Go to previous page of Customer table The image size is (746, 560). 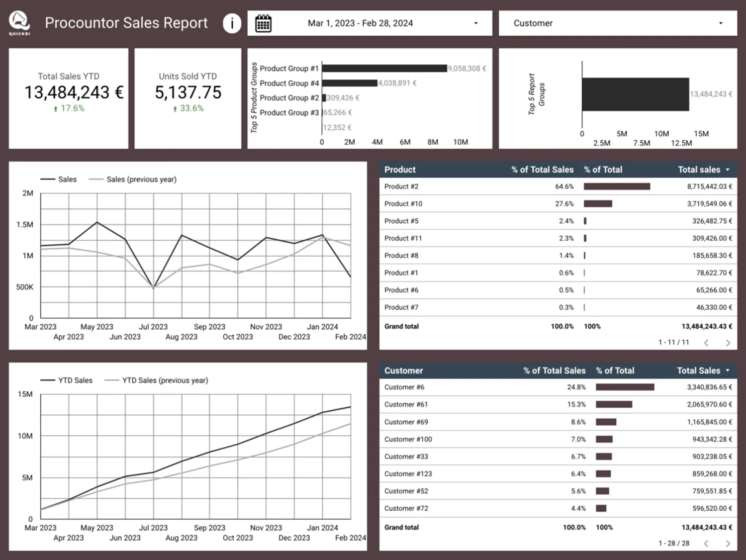pos(706,544)
